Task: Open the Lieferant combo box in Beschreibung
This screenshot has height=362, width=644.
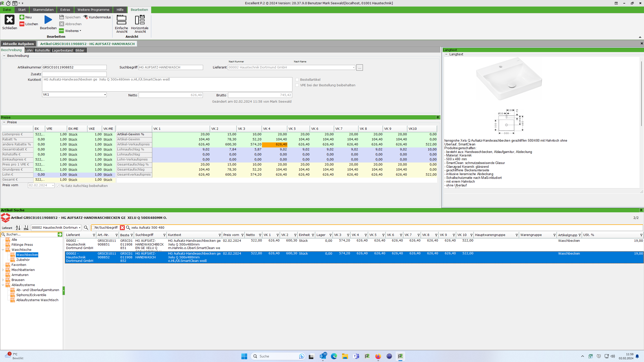Action: pos(354,67)
